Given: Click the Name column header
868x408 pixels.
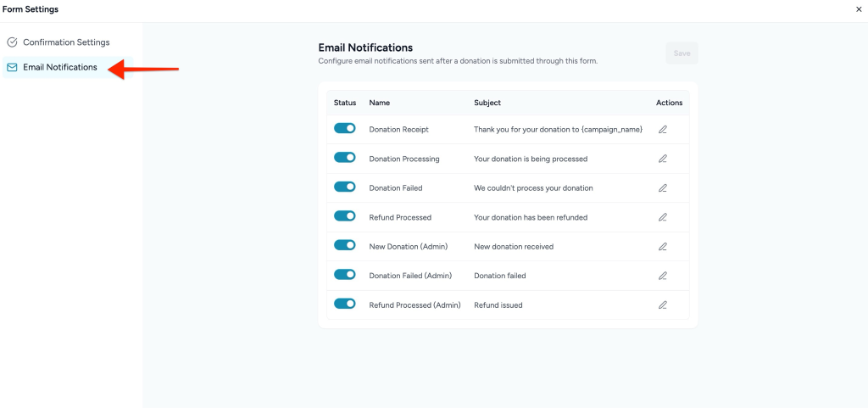Looking at the screenshot, I should tap(380, 103).
